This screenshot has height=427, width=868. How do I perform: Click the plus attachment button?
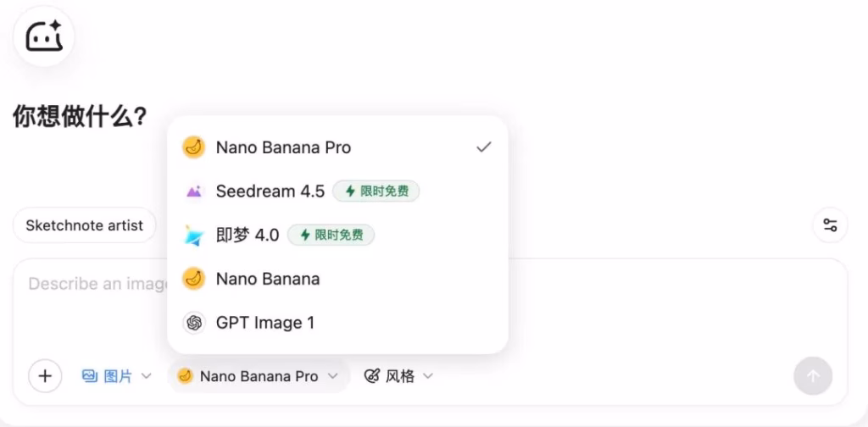click(x=45, y=376)
